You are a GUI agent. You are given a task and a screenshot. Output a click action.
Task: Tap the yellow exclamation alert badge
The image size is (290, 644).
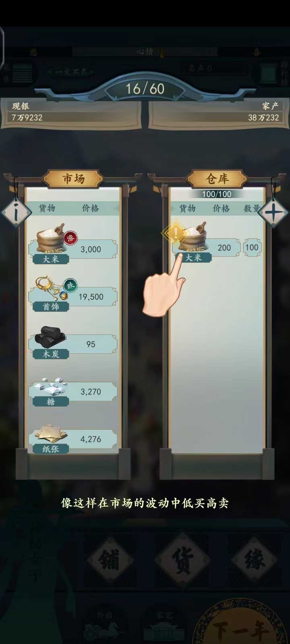[175, 233]
